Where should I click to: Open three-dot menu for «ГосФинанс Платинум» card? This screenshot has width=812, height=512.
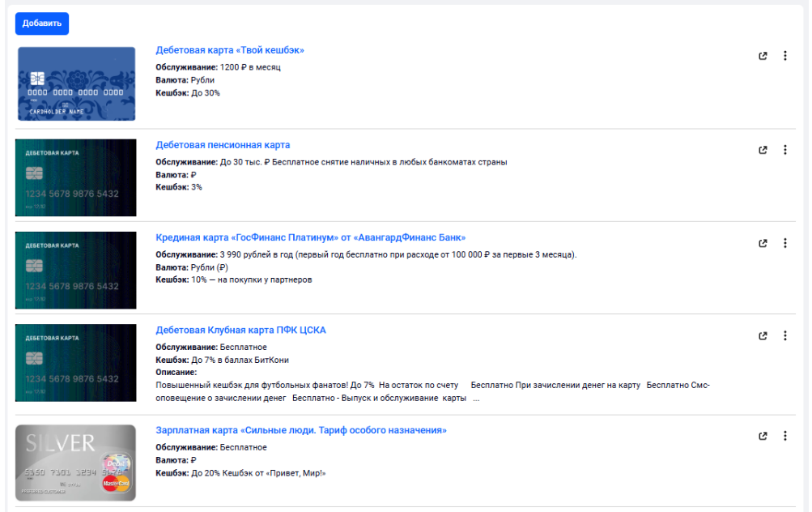point(785,243)
